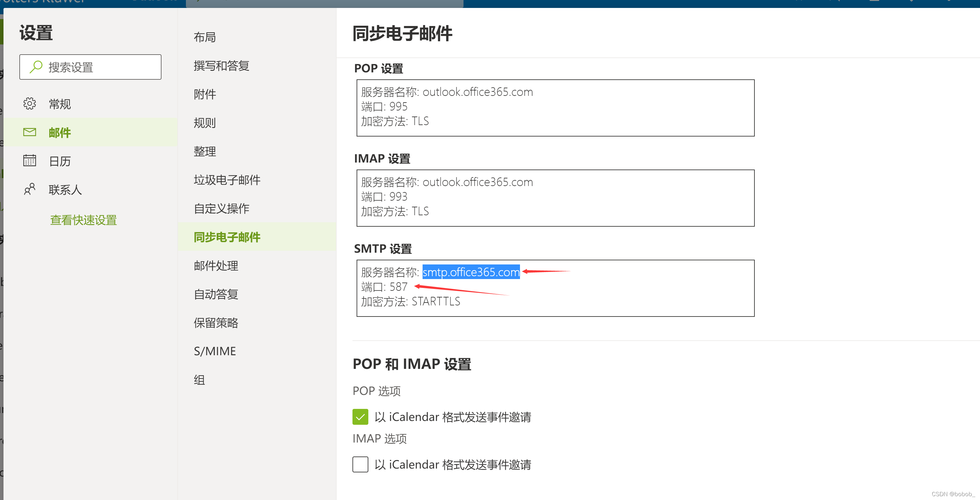This screenshot has height=500, width=980.
Task: Open 撰写和答复 settings
Action: 221,65
